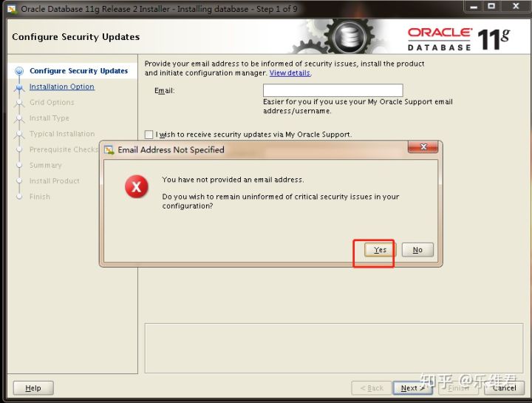Image resolution: width=532 pixels, height=403 pixels.
Task: Click the Install Type step
Action: (x=50, y=118)
